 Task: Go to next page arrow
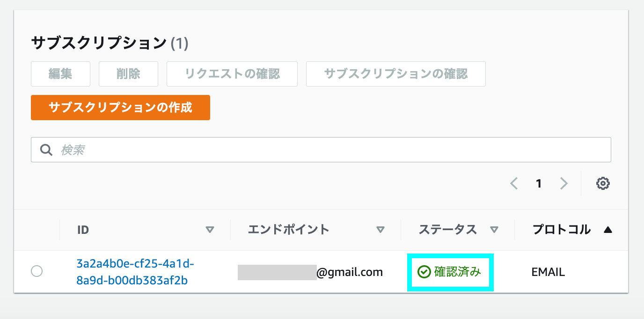563,183
